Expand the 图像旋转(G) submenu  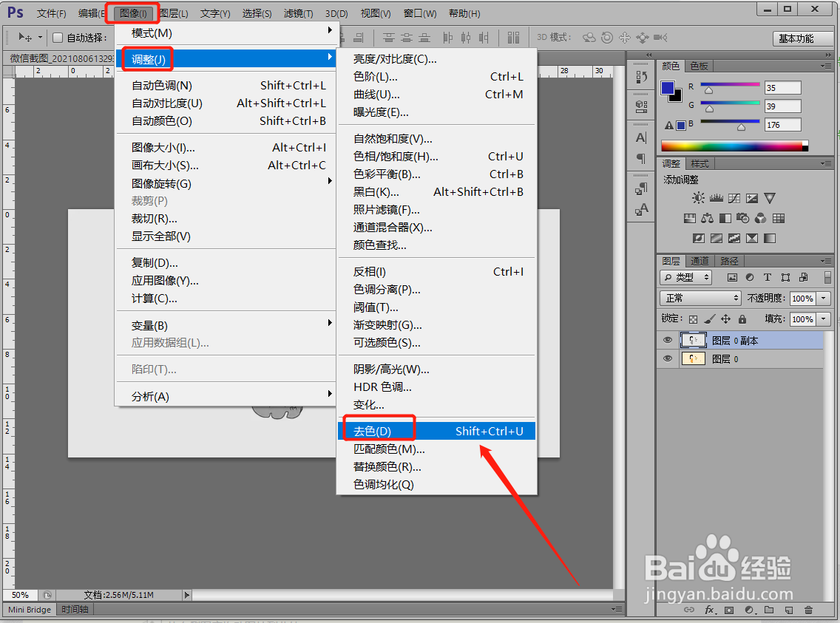pyautogui.click(x=226, y=183)
